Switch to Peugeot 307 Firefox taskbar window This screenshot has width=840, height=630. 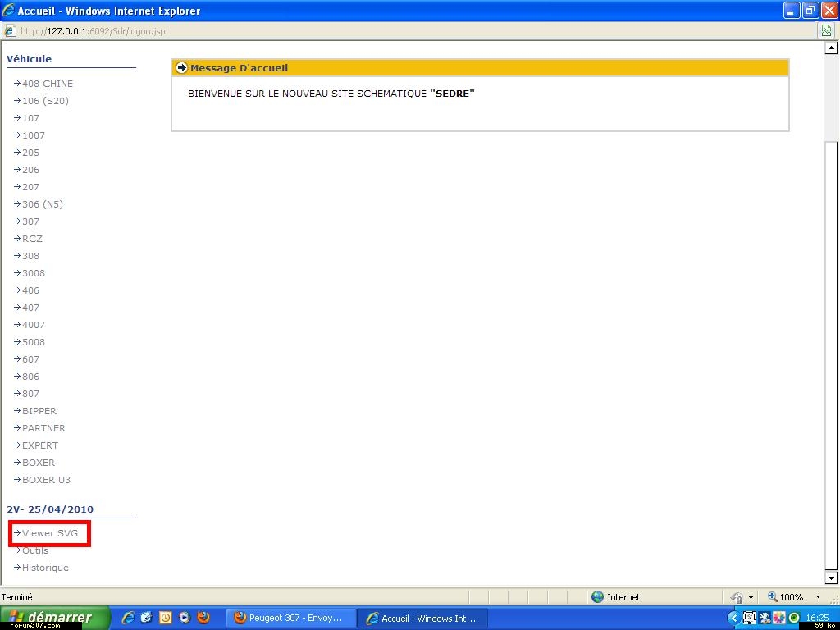pyautogui.click(x=291, y=619)
